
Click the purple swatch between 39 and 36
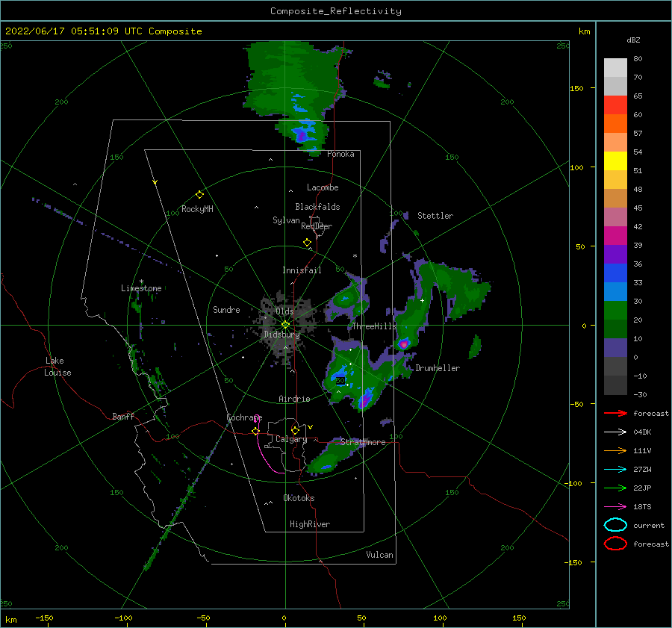[615, 254]
